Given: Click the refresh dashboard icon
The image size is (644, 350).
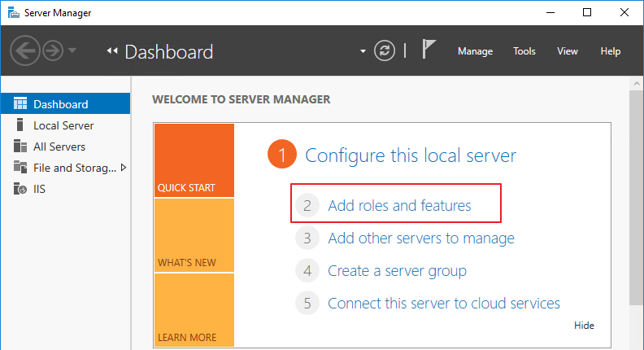Looking at the screenshot, I should click(384, 50).
